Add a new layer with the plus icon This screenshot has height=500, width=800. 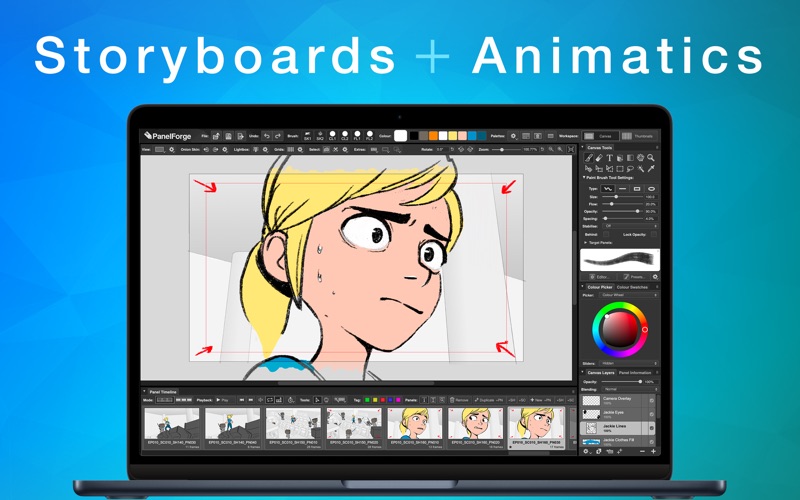point(653,452)
